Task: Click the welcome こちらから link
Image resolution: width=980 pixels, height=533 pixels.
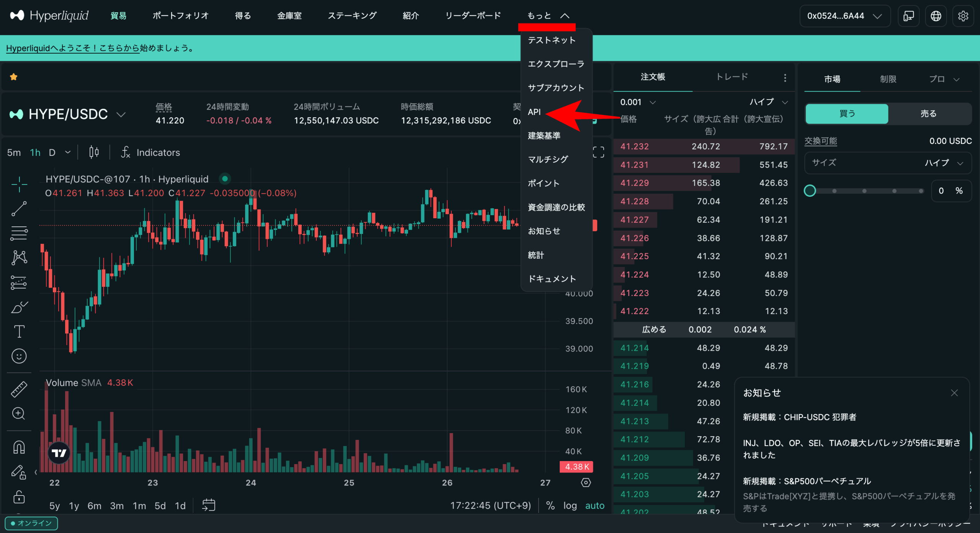Action: [119, 48]
